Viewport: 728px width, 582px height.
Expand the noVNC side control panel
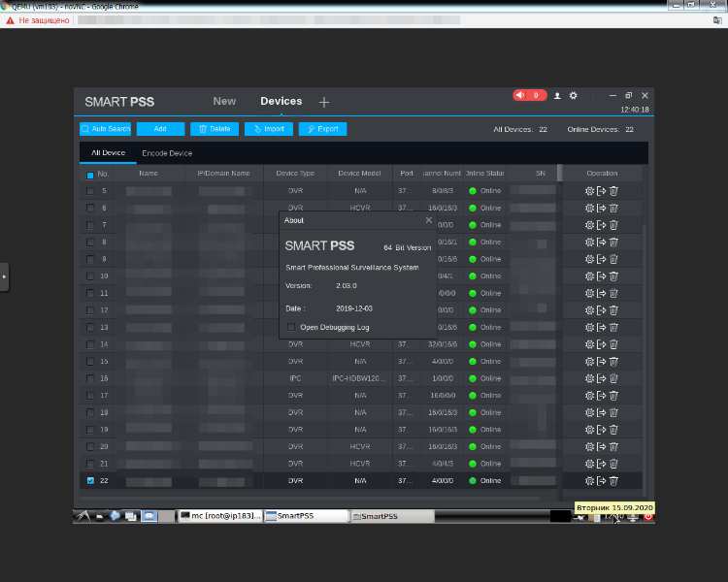point(4,276)
